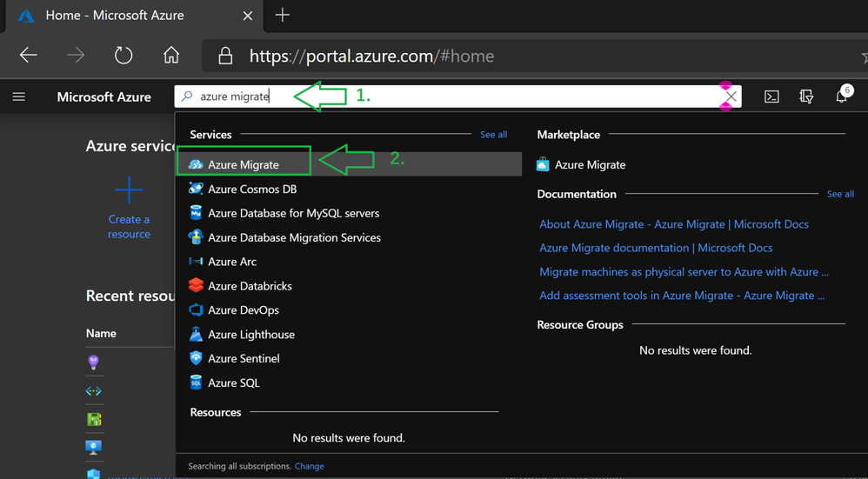Focus the azure migrate search field
This screenshot has width=868, height=479.
pyautogui.click(x=457, y=96)
